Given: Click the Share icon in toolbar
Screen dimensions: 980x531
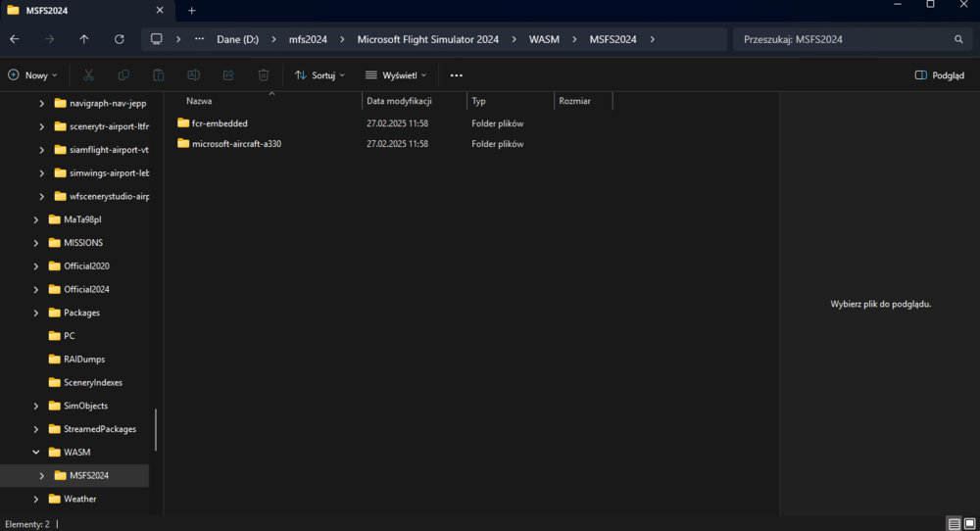Looking at the screenshot, I should [x=228, y=75].
